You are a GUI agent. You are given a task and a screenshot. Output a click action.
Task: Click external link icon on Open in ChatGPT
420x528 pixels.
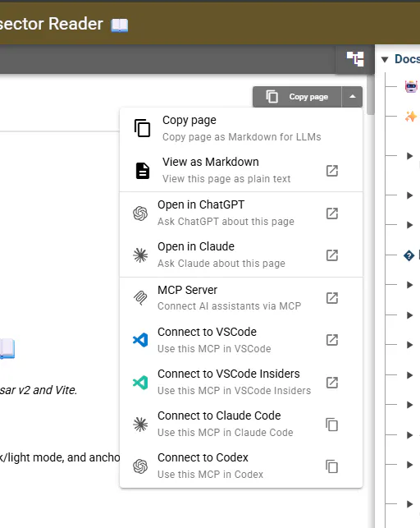pos(332,213)
